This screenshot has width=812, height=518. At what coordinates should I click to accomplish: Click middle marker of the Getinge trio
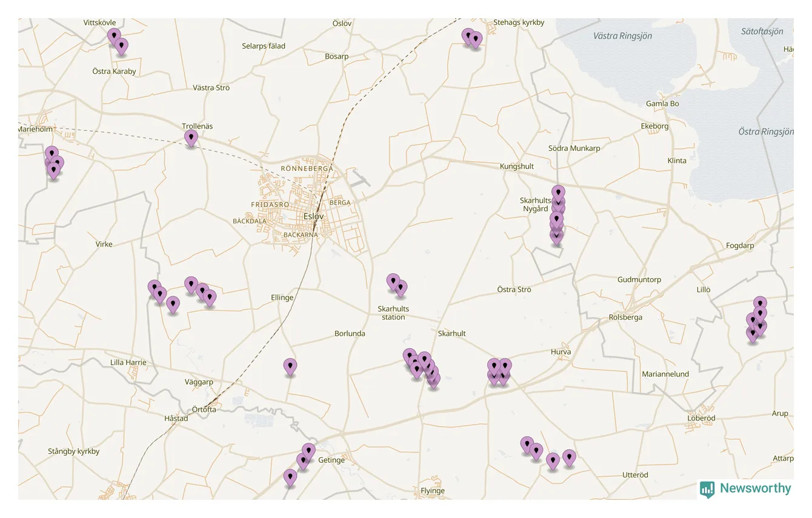(x=303, y=462)
